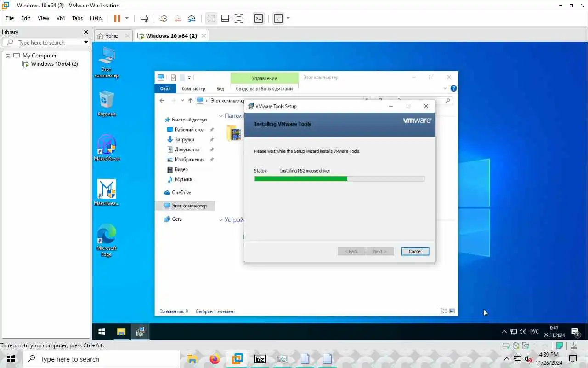Open the Help menu
This screenshot has height=368, width=588.
coord(96,18)
